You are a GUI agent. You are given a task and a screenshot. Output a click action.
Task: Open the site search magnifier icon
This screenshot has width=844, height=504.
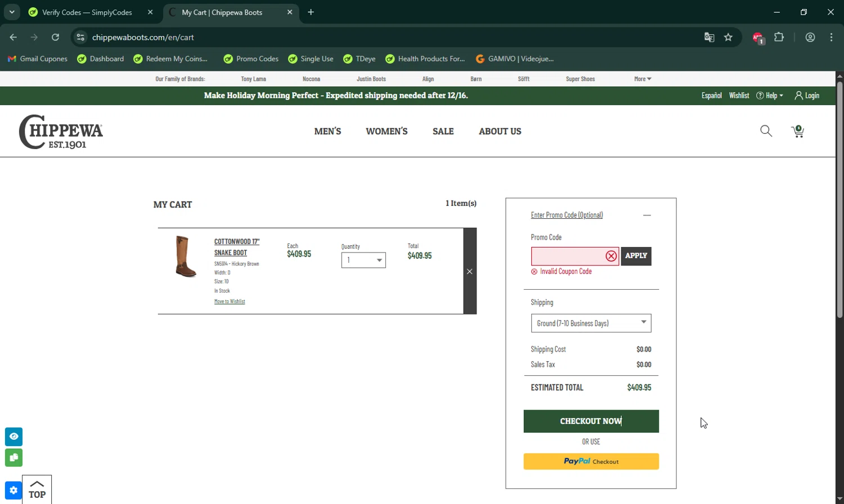coord(766,131)
